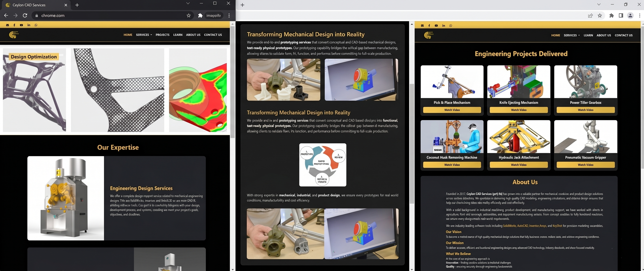
Task: Open LinkedIn link on the light-window site
Action: [444, 25]
